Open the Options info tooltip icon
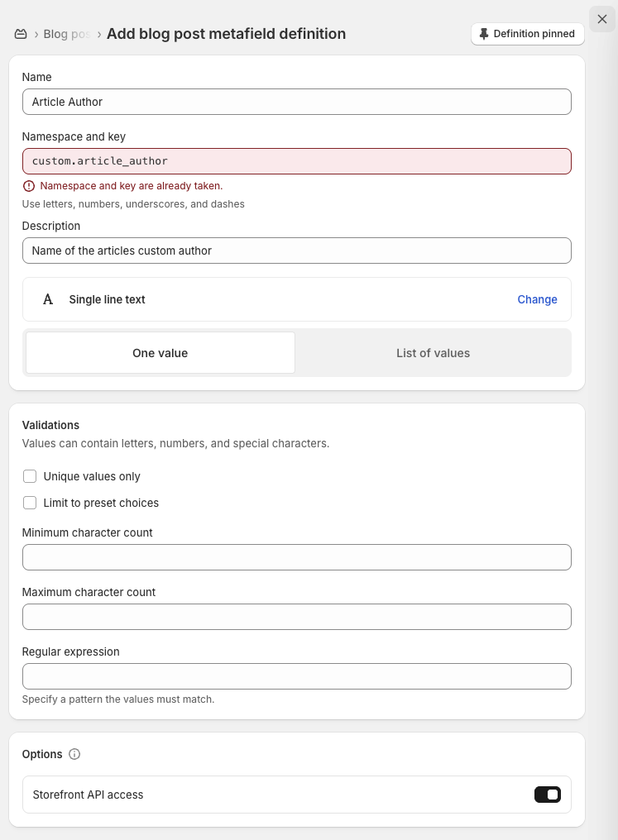 [74, 754]
